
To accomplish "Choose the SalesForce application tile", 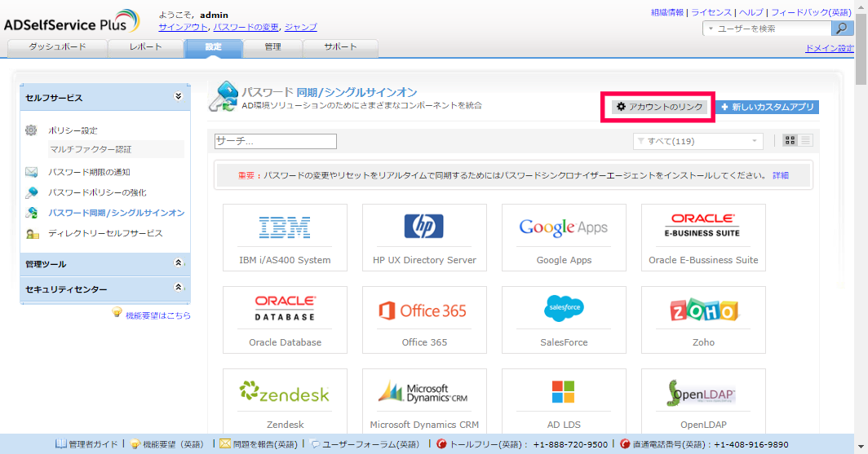I will click(564, 319).
